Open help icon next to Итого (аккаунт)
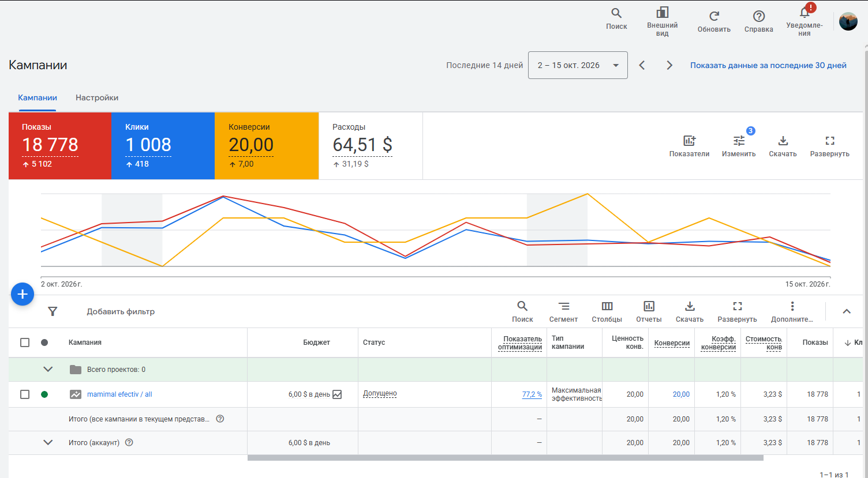This screenshot has height=478, width=868. [x=129, y=442]
